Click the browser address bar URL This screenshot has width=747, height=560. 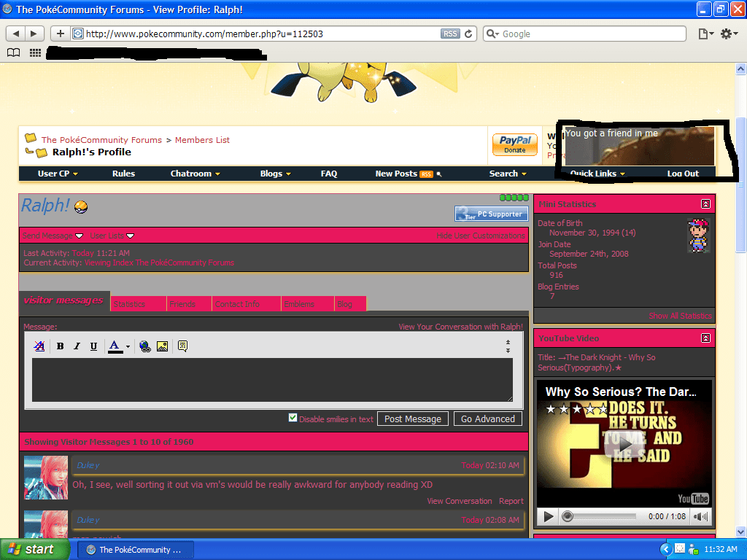pyautogui.click(x=204, y=34)
